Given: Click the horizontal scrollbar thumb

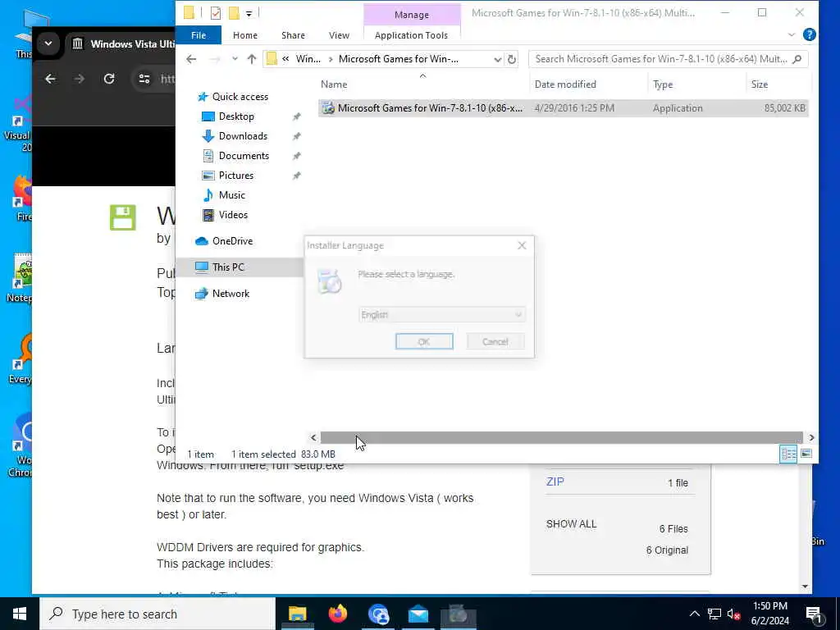Looking at the screenshot, I should (x=561, y=438).
